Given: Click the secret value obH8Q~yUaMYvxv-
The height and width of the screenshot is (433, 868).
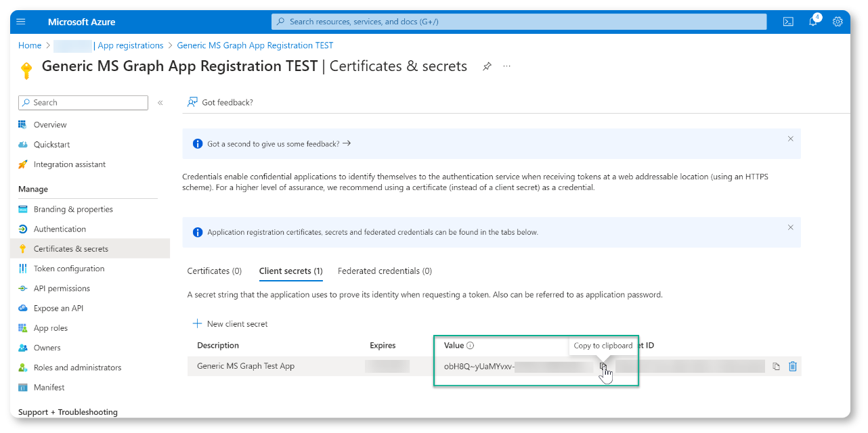Looking at the screenshot, I should click(479, 367).
